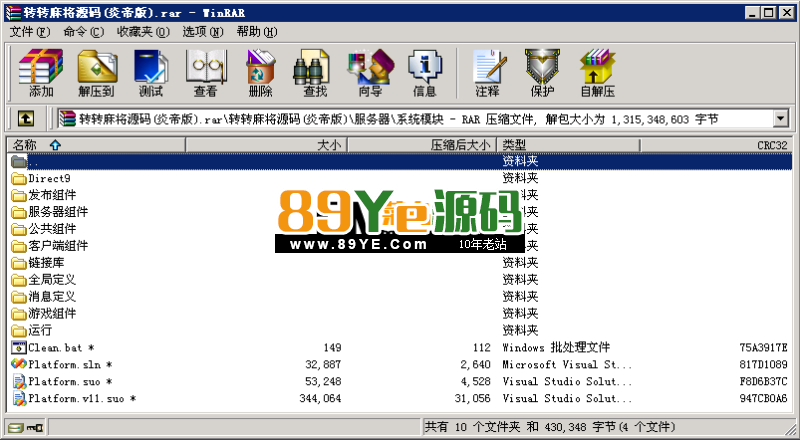Click the 解压到 (Extract To) icon
Image resolution: width=800 pixels, height=440 pixels.
(95, 73)
